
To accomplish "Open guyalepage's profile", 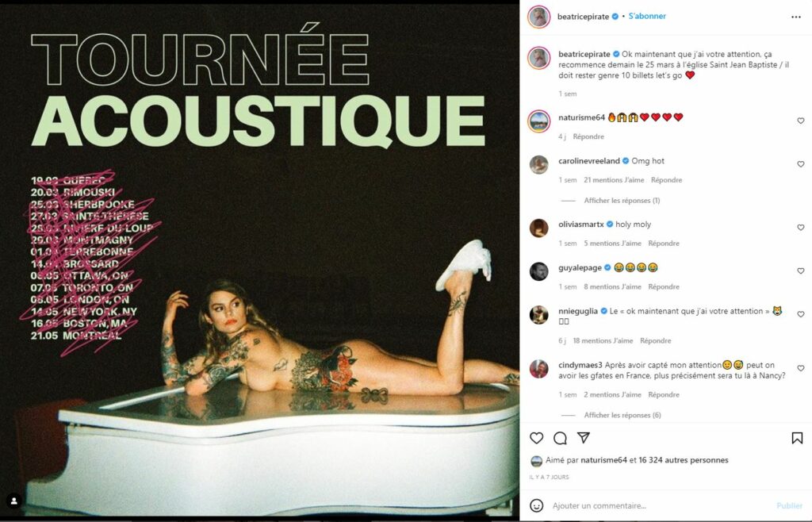I will [580, 267].
